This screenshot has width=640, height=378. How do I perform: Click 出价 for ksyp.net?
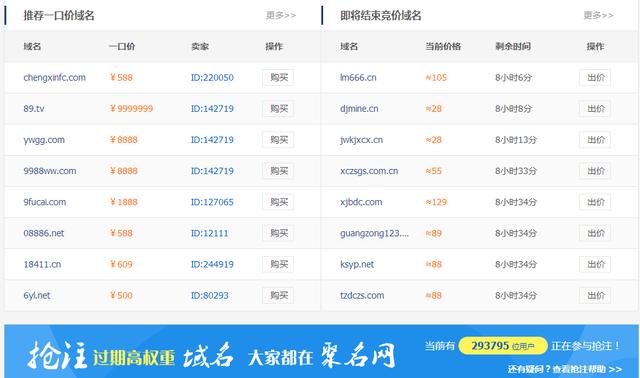point(595,264)
